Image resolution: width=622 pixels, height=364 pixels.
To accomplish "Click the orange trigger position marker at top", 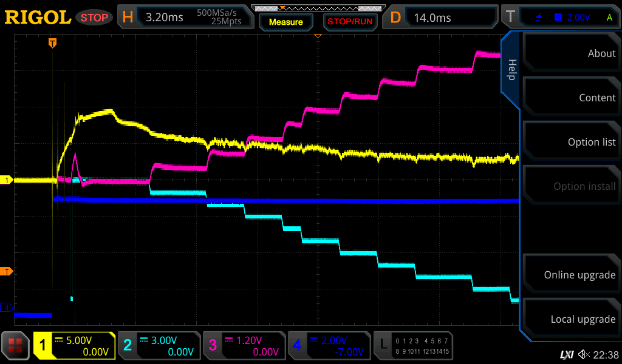I will pyautogui.click(x=53, y=42).
